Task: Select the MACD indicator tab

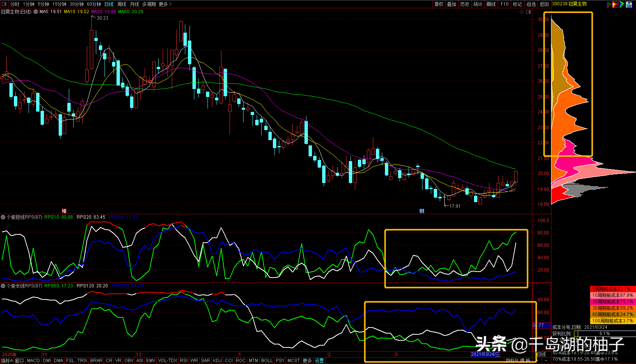Action: (33, 361)
